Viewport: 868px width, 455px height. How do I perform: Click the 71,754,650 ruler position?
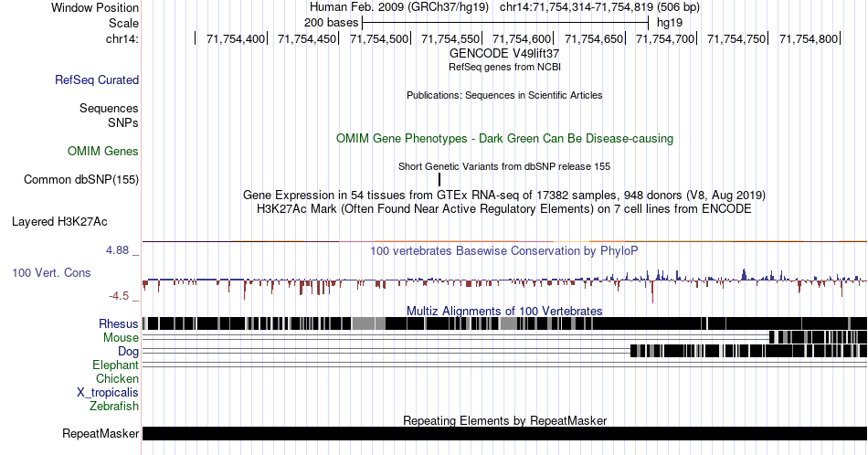(x=594, y=38)
